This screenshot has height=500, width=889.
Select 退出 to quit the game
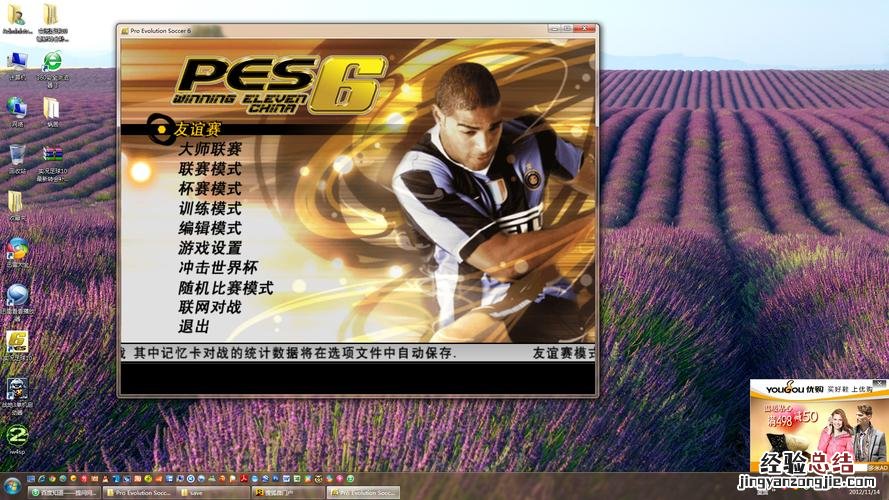click(194, 327)
